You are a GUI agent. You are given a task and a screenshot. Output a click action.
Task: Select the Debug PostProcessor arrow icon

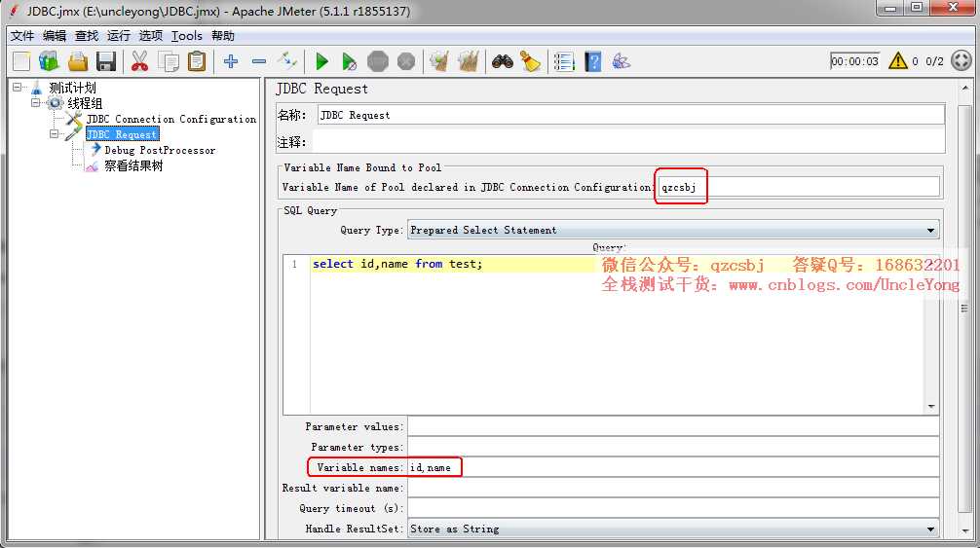coord(95,149)
